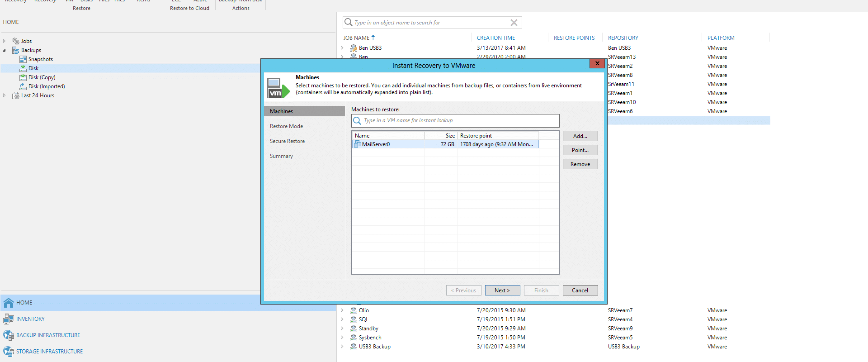The image size is (868, 362).
Task: Click the Backups icon in tree
Action: [16, 50]
